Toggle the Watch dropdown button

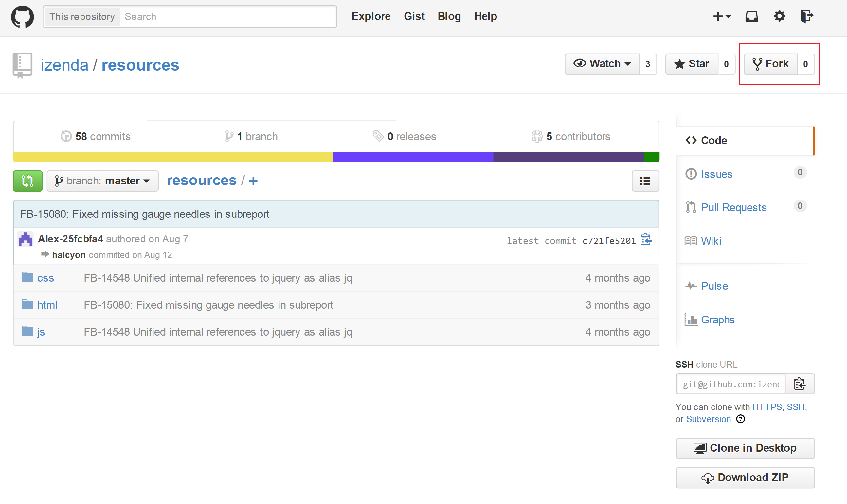point(602,64)
